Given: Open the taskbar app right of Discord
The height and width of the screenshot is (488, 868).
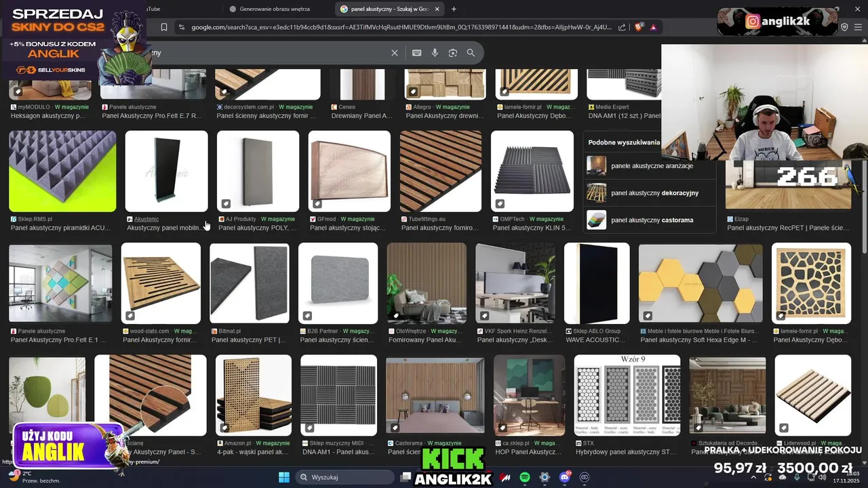Looking at the screenshot, I should (585, 477).
